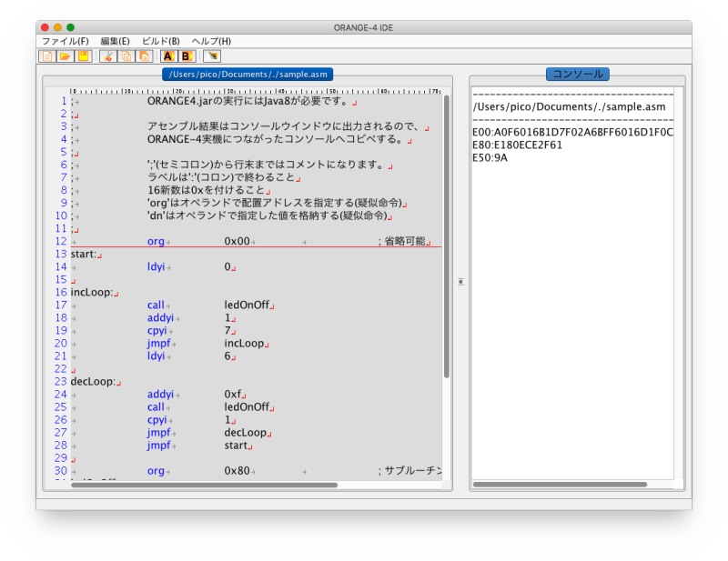The width and height of the screenshot is (728, 561).
Task: Click the 'A' build toolbar icon
Action: point(168,56)
